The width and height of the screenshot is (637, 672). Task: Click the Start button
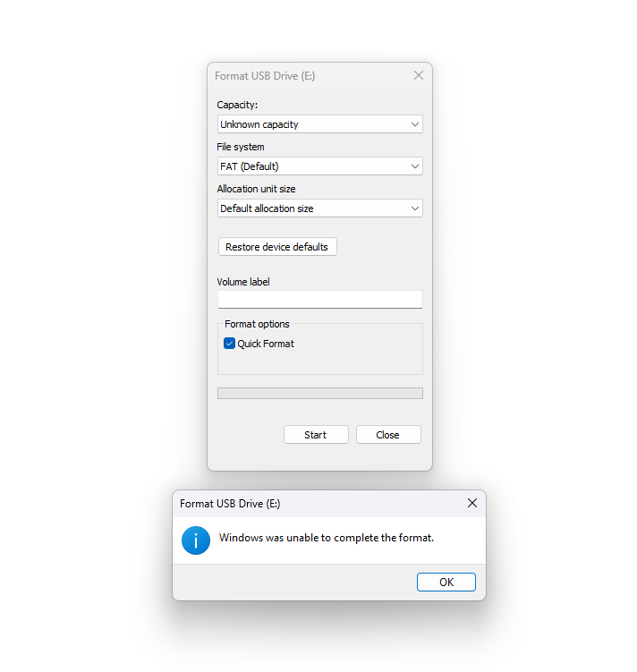click(316, 435)
